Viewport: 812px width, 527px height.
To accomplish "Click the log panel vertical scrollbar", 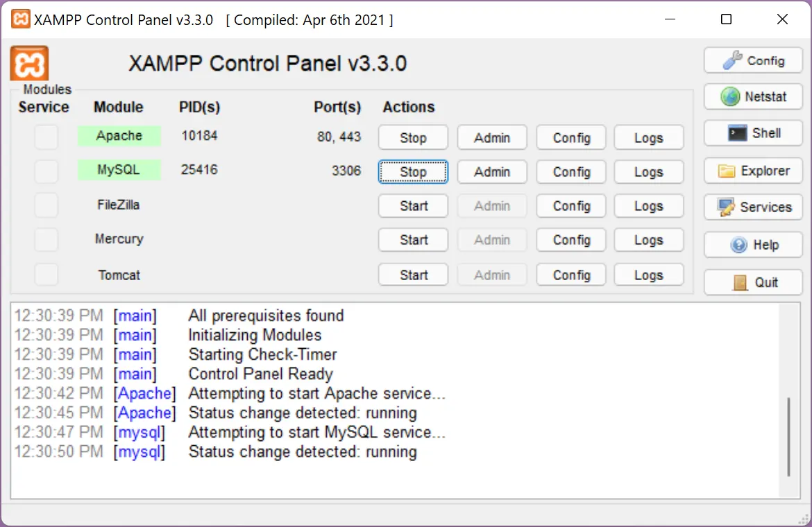I will [788, 437].
